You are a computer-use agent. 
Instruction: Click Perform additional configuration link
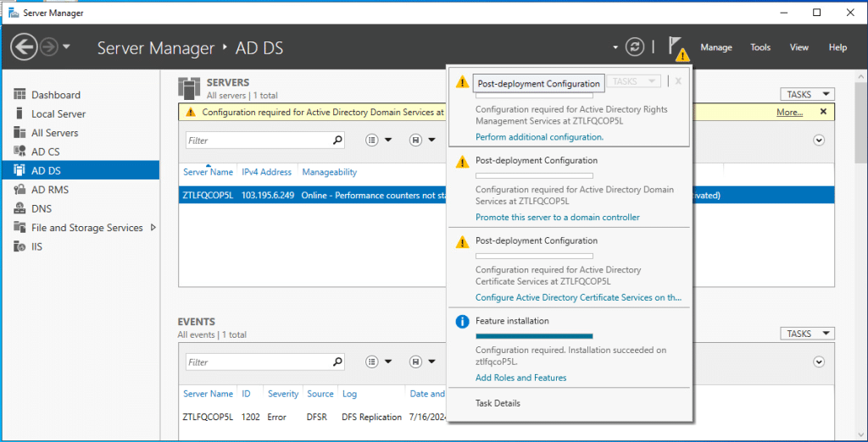539,136
